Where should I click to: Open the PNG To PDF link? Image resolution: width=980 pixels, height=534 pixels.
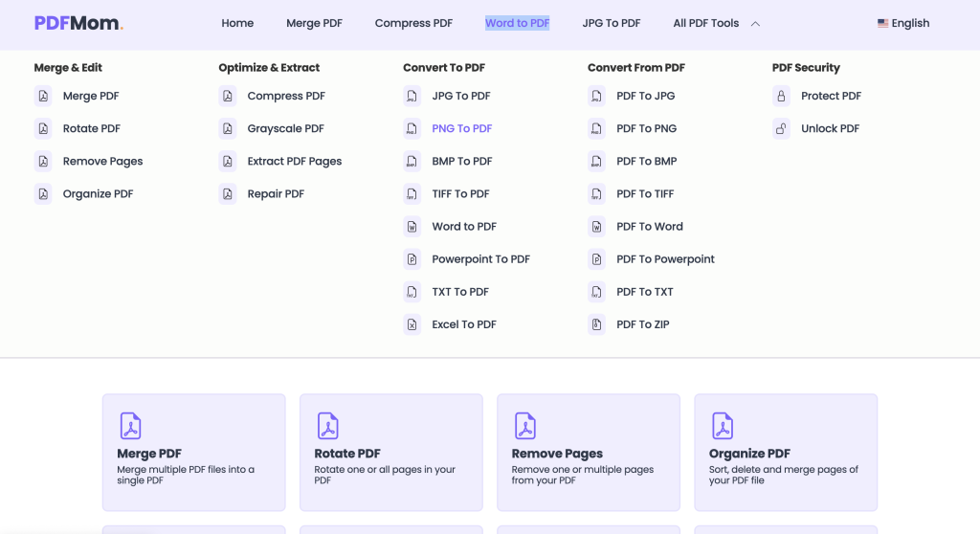click(x=461, y=129)
